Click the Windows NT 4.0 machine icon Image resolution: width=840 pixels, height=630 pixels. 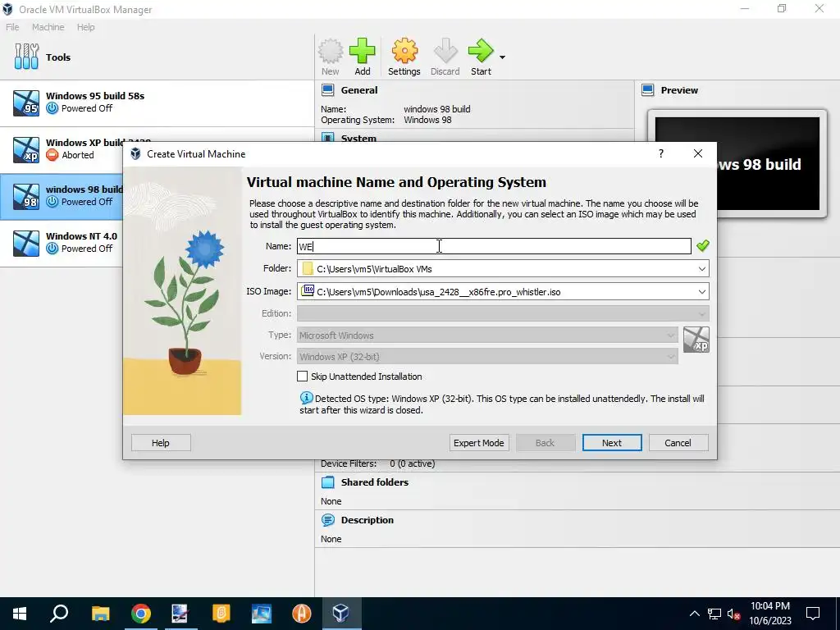[x=26, y=243]
